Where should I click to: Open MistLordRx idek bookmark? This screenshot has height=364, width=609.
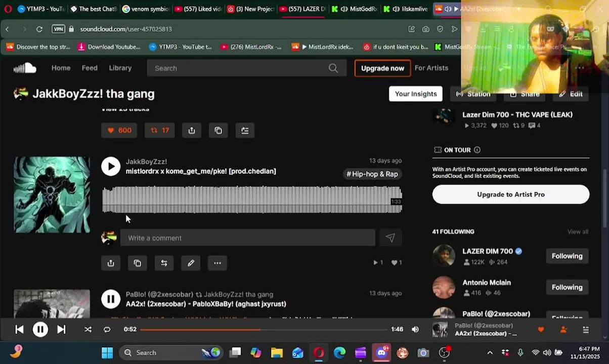pos(323,47)
